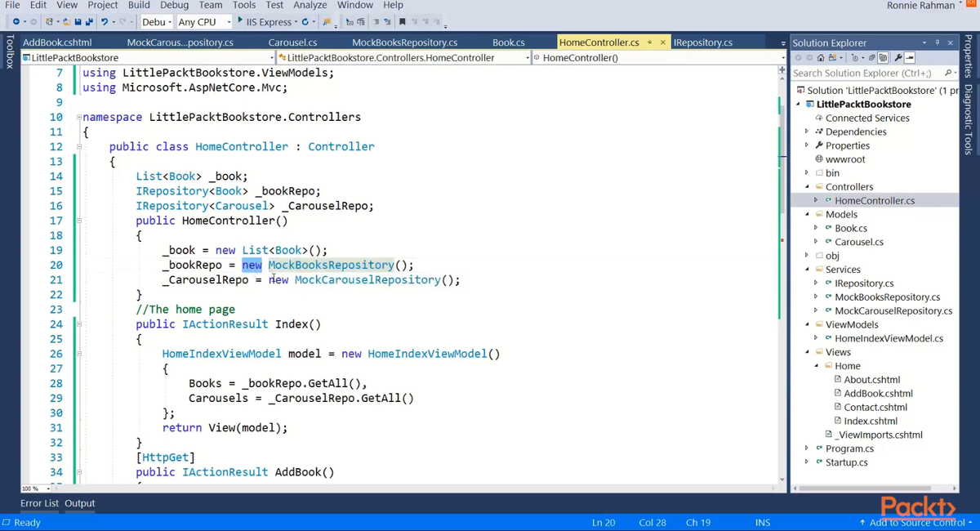Open the Any CPU platform dropdown
980x531 pixels.
(x=229, y=22)
